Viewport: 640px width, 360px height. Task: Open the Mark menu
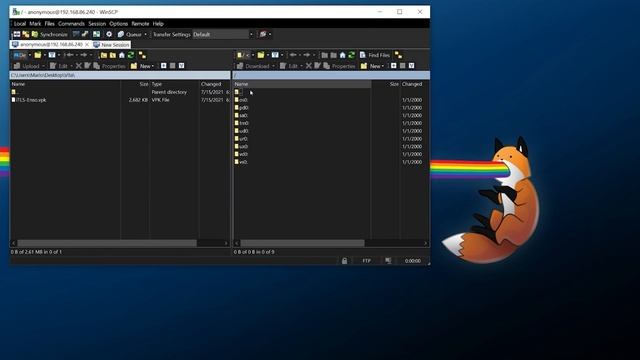(35, 24)
